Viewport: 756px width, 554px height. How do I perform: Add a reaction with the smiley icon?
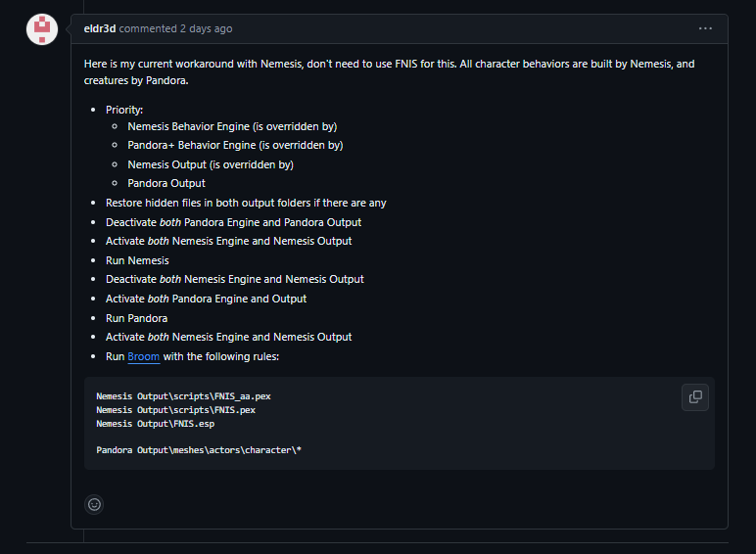coord(95,504)
